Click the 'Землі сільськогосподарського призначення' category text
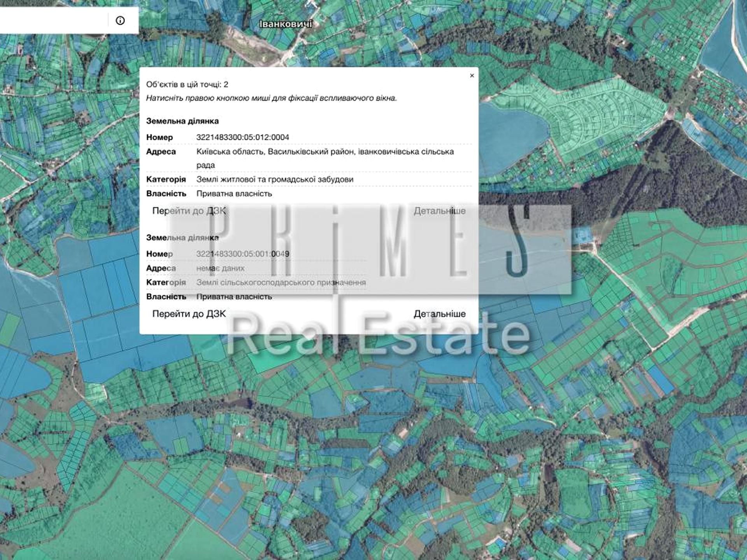The height and width of the screenshot is (560, 747). point(281,282)
